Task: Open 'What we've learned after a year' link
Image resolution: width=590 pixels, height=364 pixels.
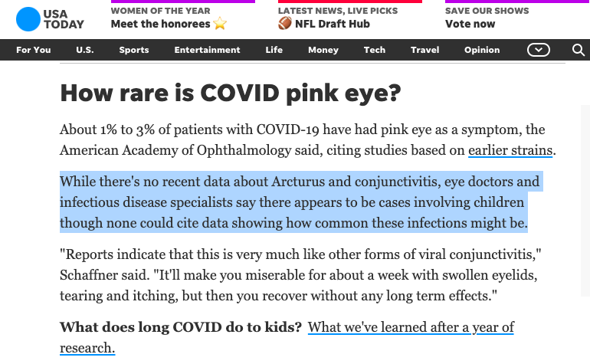Action: tap(411, 327)
